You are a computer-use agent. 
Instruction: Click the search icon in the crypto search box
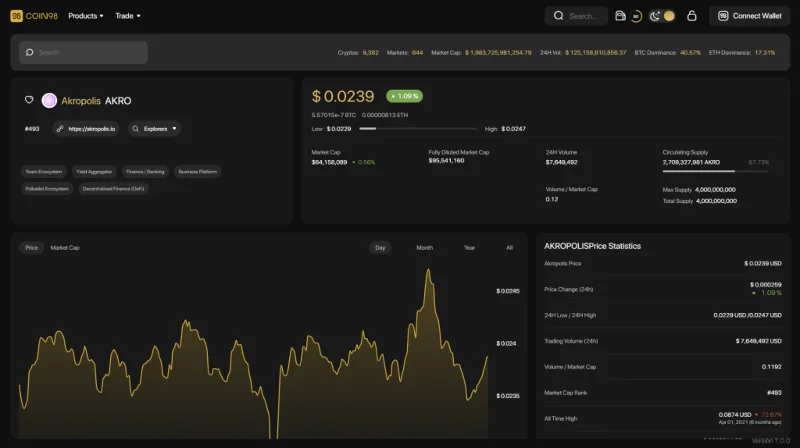pyautogui.click(x=30, y=53)
